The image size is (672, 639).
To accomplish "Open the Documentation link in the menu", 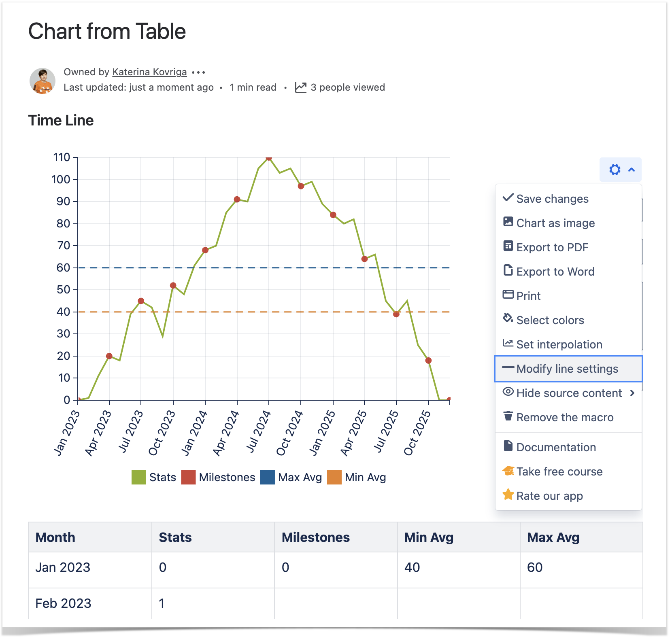I will (556, 447).
